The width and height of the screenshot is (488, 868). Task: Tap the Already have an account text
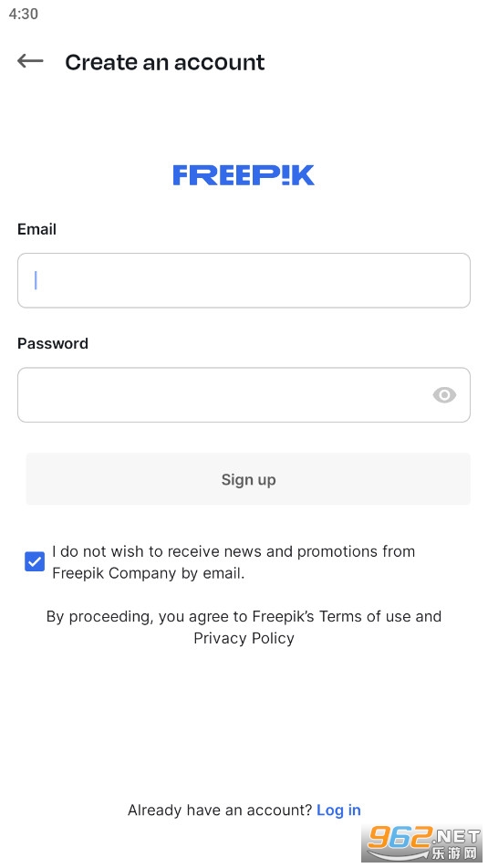(x=220, y=810)
